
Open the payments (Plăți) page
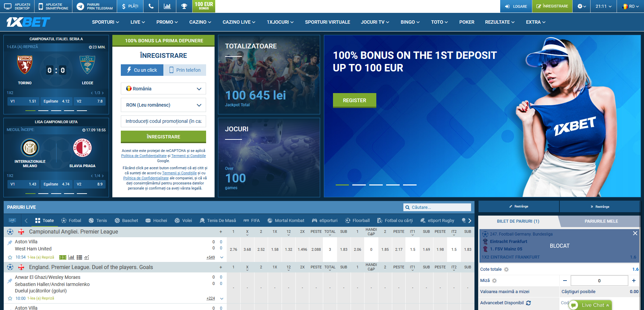pyautogui.click(x=130, y=6)
